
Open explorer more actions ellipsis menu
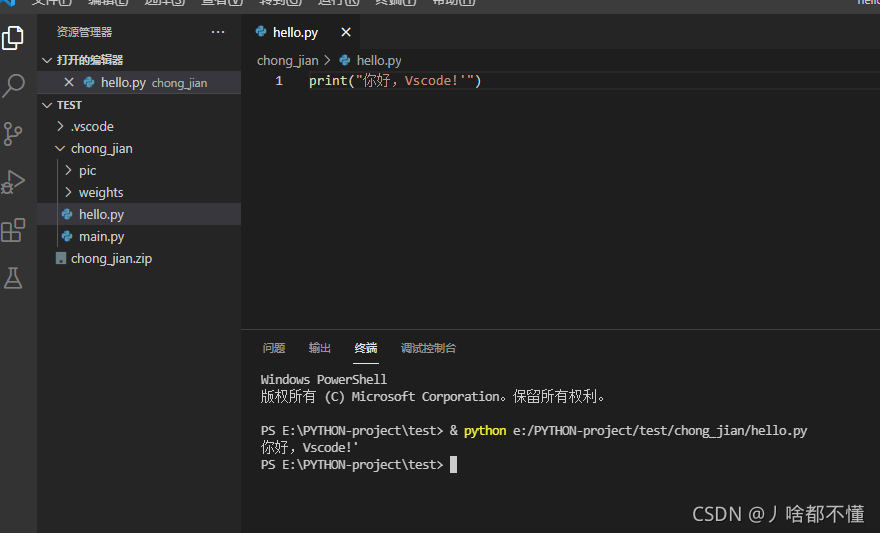click(x=218, y=32)
